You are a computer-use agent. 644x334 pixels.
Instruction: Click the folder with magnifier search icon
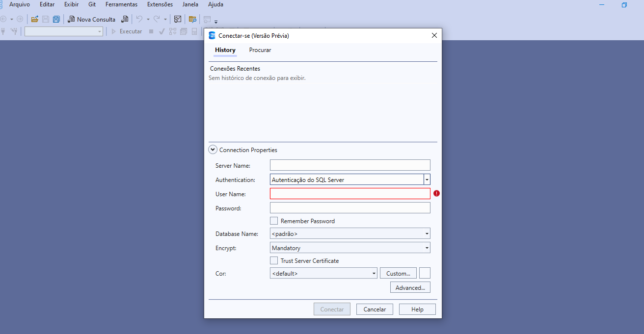(192, 19)
